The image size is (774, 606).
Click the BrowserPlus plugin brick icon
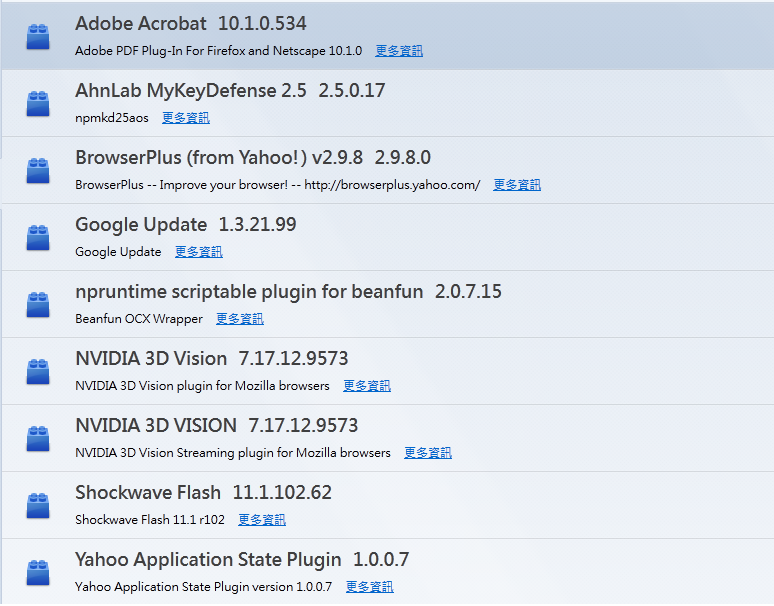click(38, 170)
